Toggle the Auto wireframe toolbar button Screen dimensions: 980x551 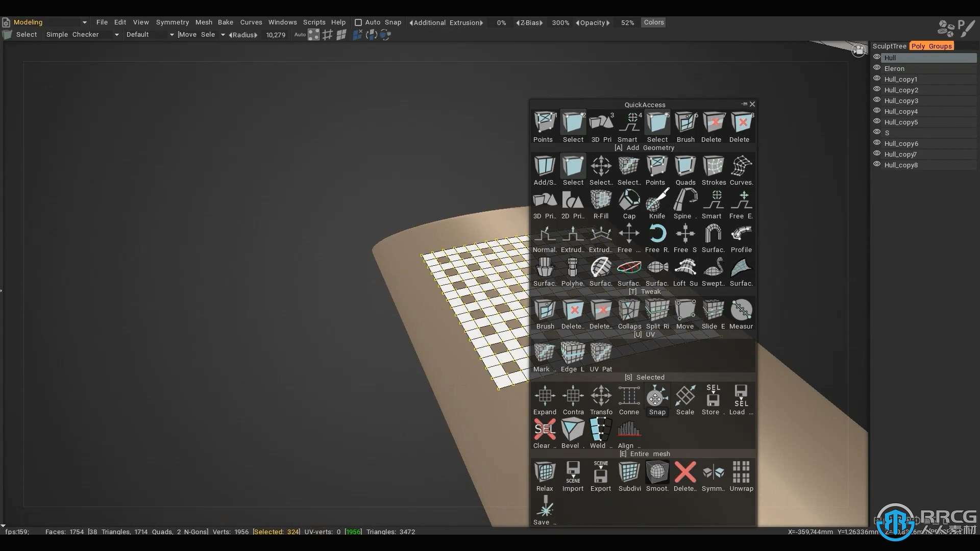[300, 35]
